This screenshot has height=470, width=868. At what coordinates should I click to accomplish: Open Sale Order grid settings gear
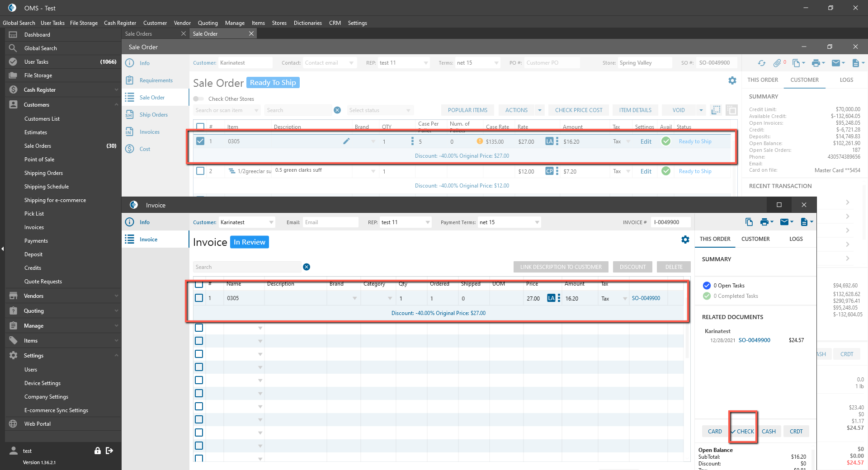(x=732, y=80)
